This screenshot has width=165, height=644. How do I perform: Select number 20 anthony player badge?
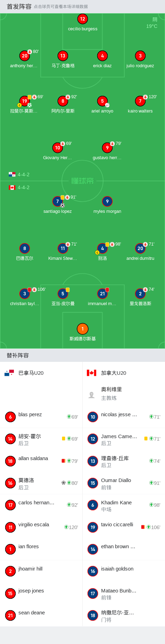click(25, 56)
